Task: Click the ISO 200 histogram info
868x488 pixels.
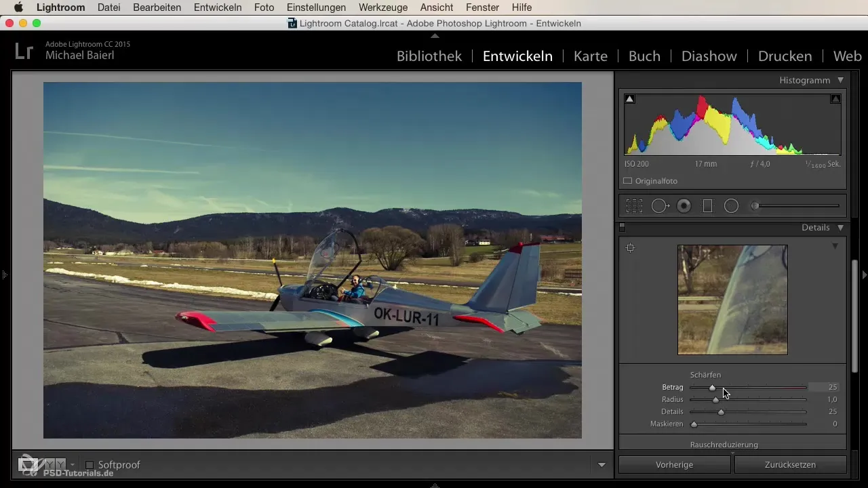Action: 637,164
